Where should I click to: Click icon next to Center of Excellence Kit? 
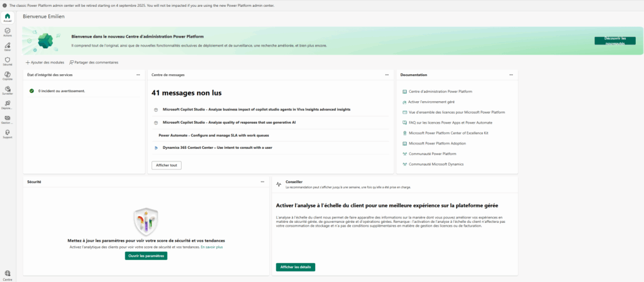pos(404,133)
